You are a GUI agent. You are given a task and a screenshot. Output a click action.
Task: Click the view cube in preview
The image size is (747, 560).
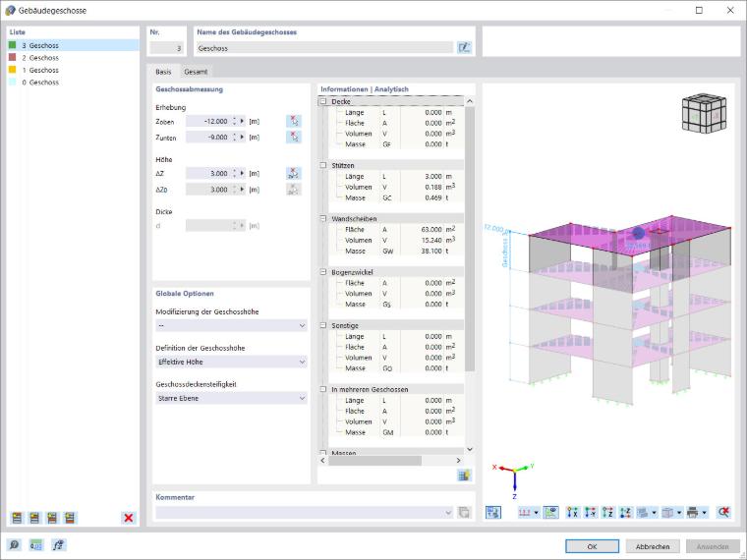point(704,114)
